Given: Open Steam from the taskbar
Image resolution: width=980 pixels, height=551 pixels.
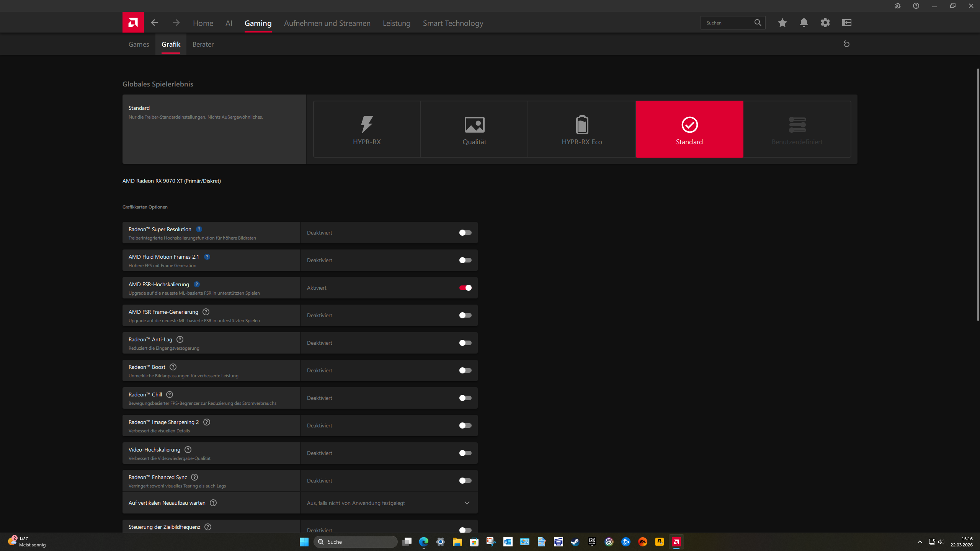Looking at the screenshot, I should [575, 542].
